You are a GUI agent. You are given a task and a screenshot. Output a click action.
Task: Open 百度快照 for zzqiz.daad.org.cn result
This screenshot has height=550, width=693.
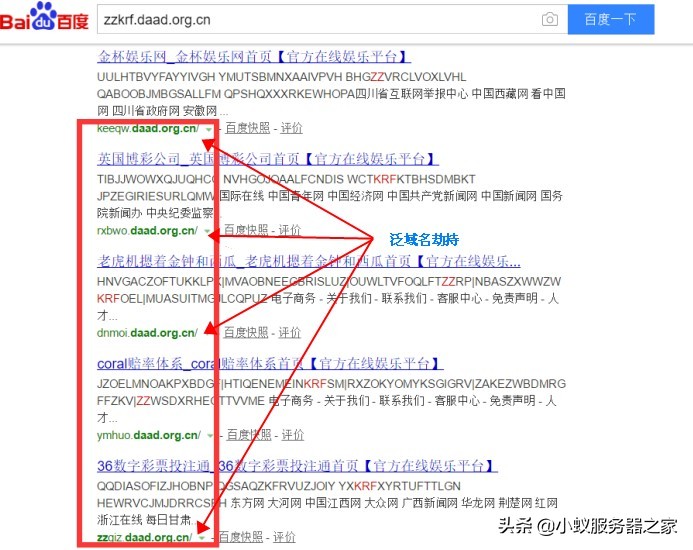point(240,537)
